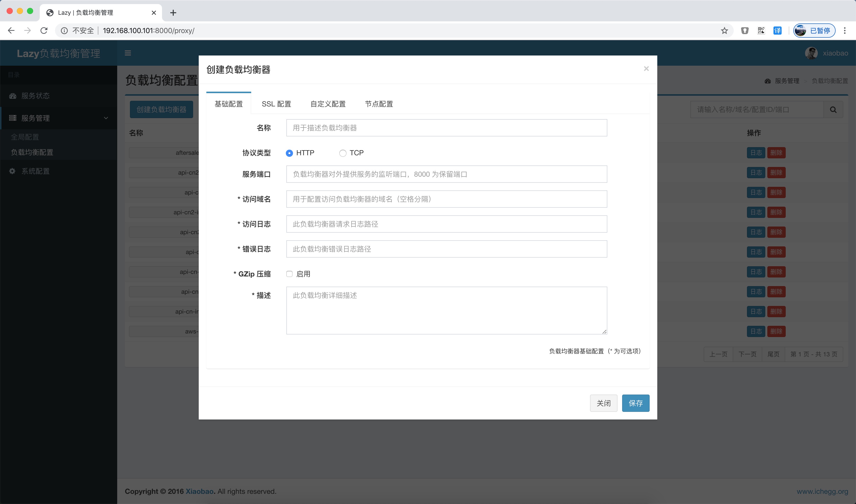Open the 自定义配置 tab
The height and width of the screenshot is (504, 856).
click(x=328, y=104)
